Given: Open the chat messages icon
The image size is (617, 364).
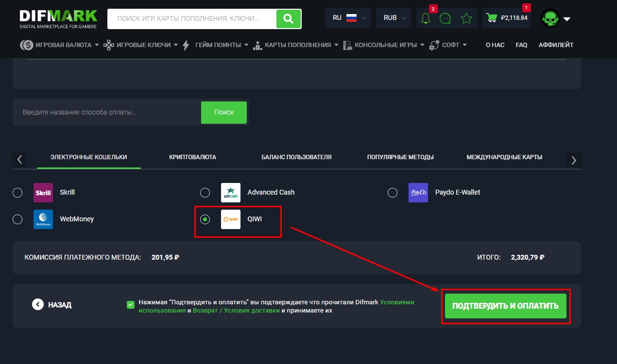Looking at the screenshot, I should [x=445, y=18].
